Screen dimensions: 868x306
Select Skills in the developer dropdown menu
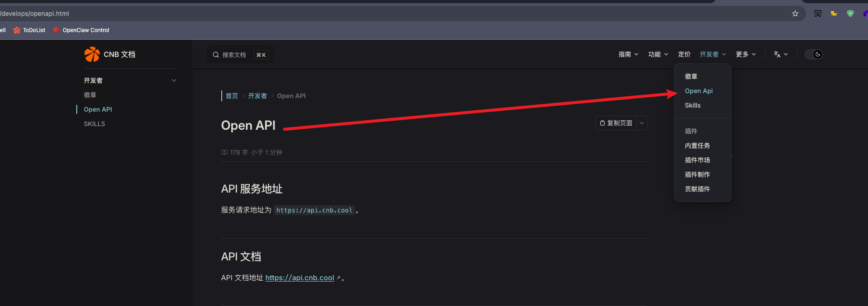[692, 105]
